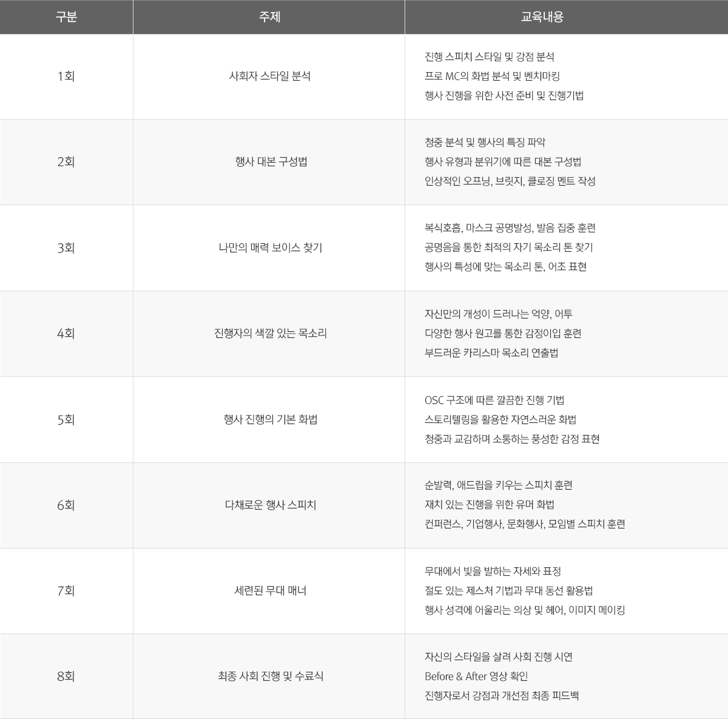Select 청중 분석 및 행사의 특징 파악 line

(x=485, y=143)
